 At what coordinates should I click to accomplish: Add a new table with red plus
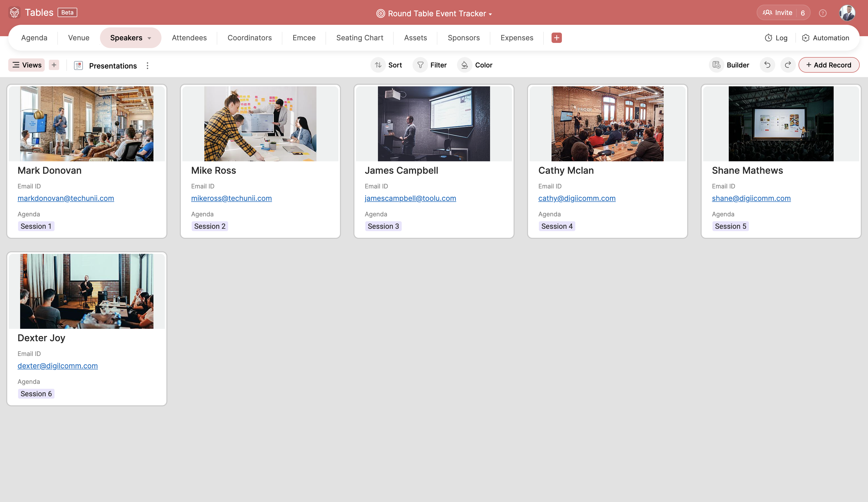tap(556, 37)
